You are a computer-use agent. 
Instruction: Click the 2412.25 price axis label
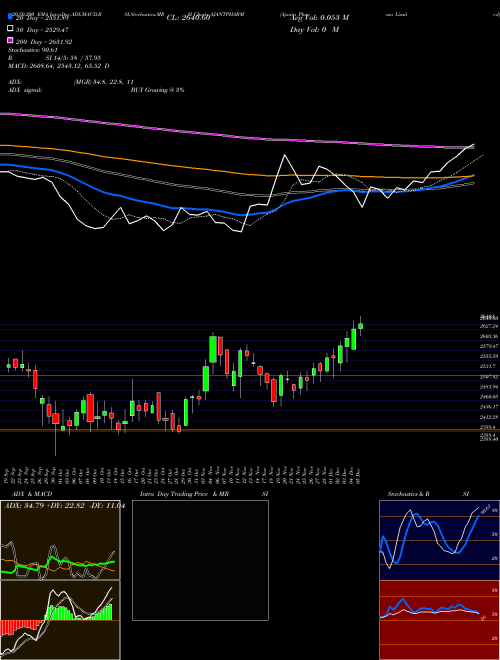pyautogui.click(x=489, y=417)
